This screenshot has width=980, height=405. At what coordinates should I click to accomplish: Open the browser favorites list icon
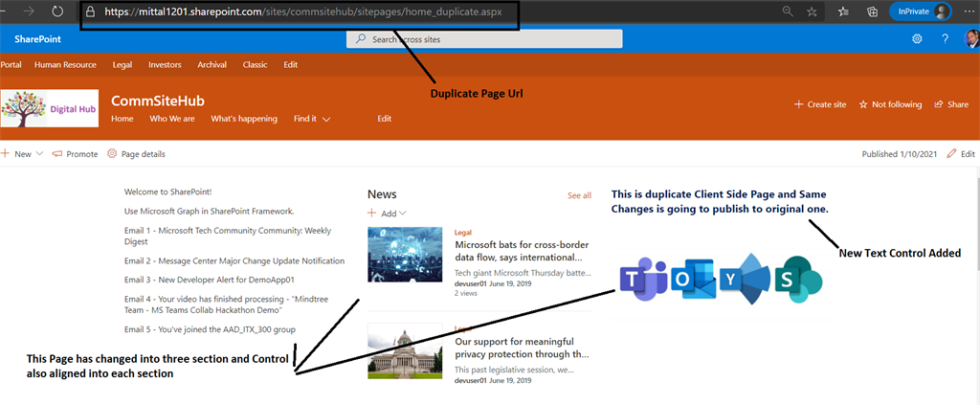coord(844,11)
